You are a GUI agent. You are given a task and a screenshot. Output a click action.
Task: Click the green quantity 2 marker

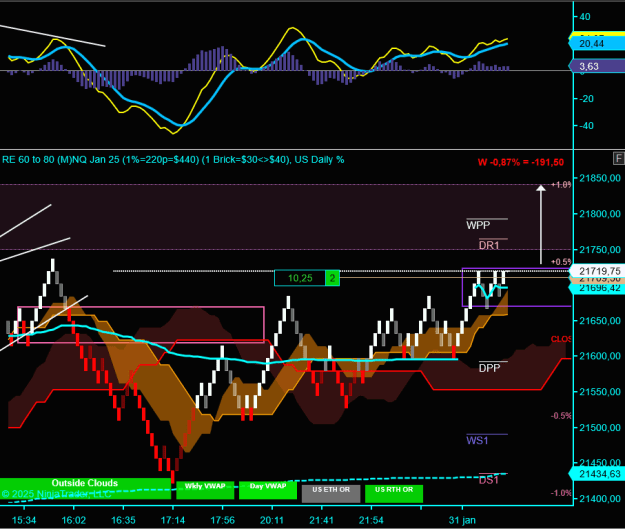pyautogui.click(x=332, y=278)
